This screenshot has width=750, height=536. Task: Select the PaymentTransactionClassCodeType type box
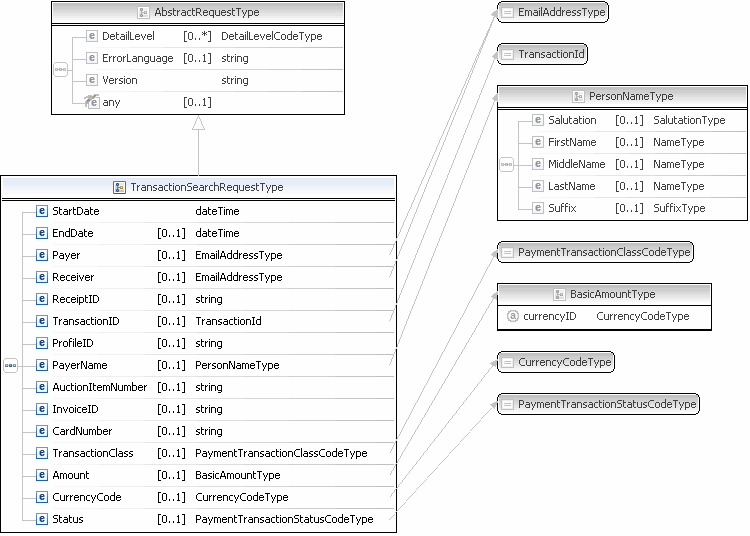point(595,252)
